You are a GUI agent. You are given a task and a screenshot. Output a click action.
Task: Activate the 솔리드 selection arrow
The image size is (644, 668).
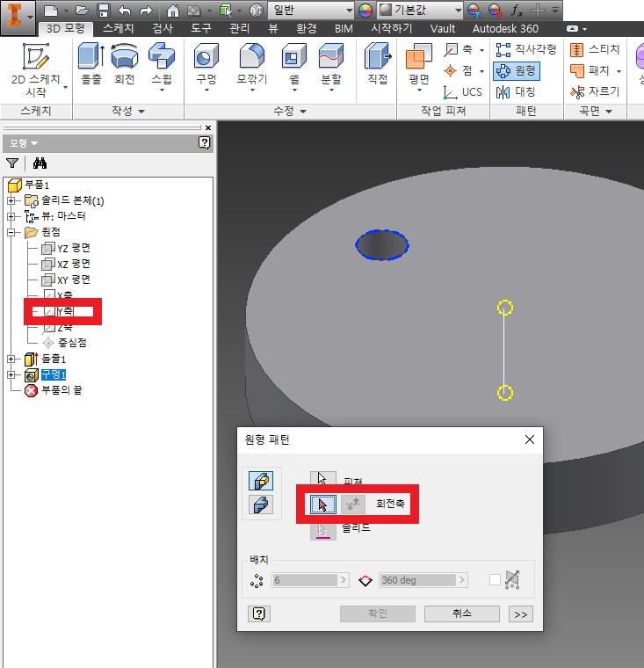point(322,531)
